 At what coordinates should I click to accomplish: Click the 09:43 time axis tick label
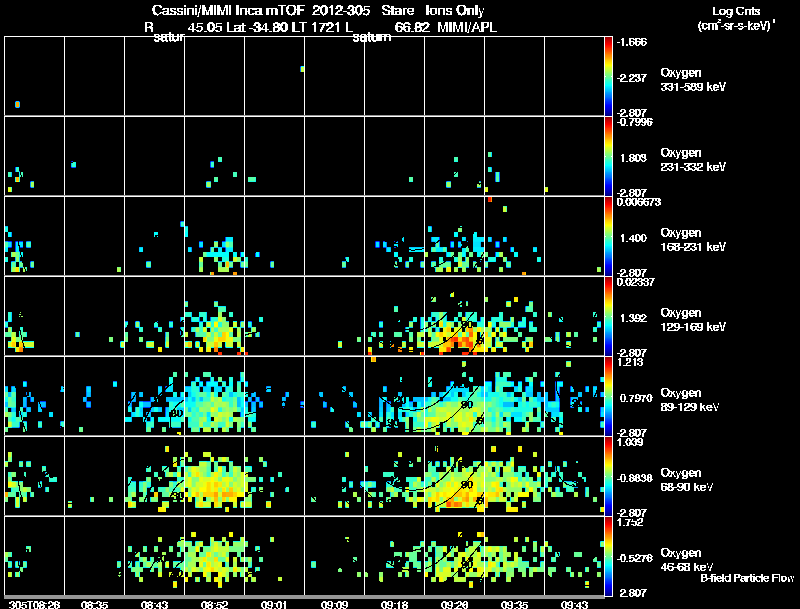(x=574, y=605)
